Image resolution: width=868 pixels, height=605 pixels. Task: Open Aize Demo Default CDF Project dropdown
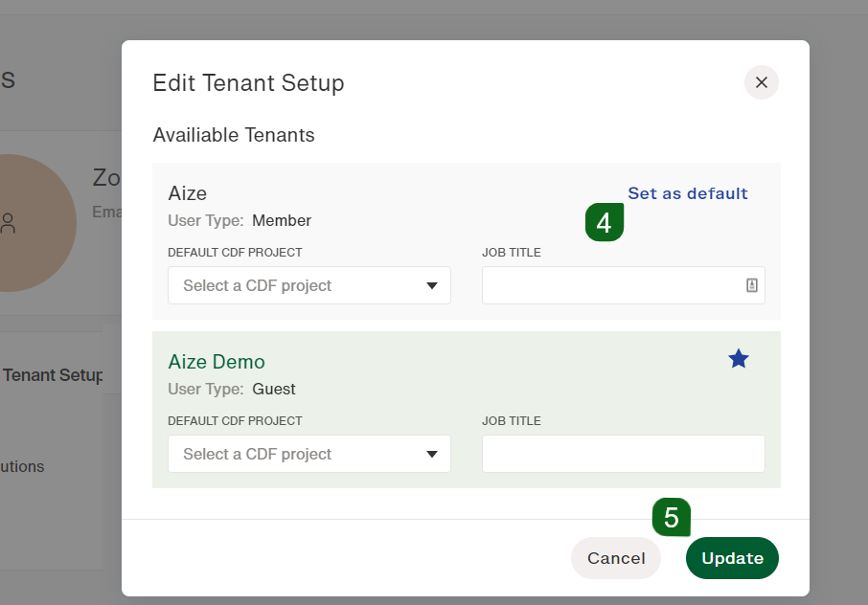click(x=309, y=454)
